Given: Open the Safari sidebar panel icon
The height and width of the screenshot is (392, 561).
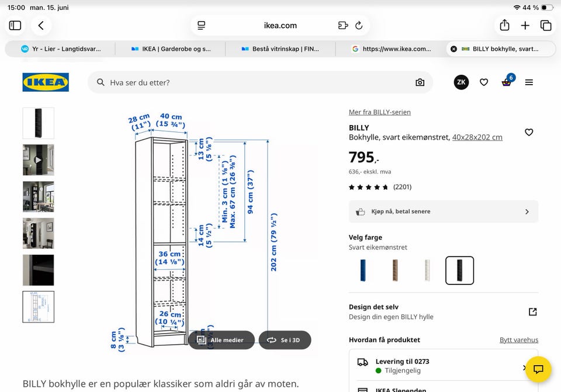Looking at the screenshot, I should [15, 25].
